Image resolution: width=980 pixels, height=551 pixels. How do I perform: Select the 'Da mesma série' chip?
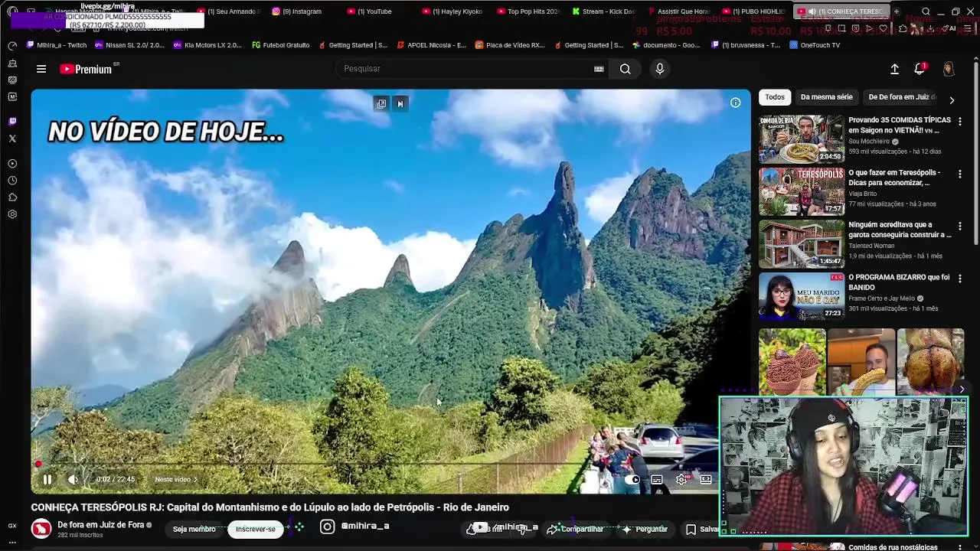[826, 97]
